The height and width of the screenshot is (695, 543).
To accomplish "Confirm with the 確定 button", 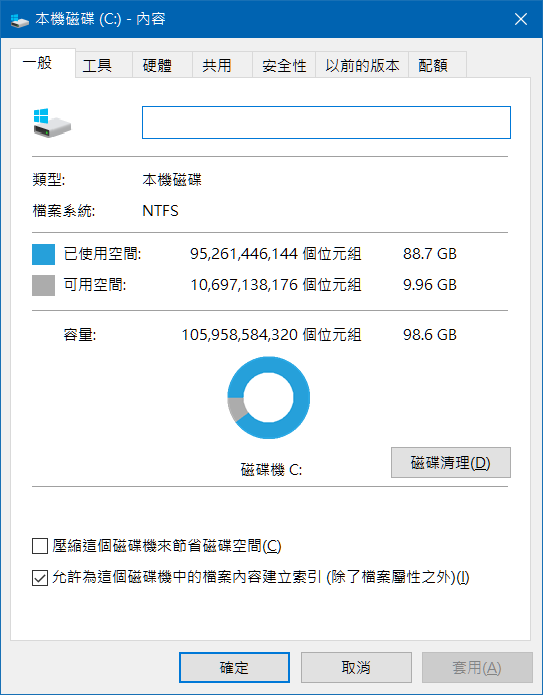I will [x=234, y=668].
